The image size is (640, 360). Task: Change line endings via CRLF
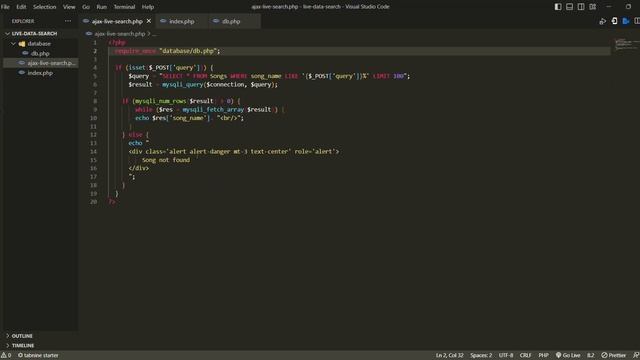tap(525, 356)
